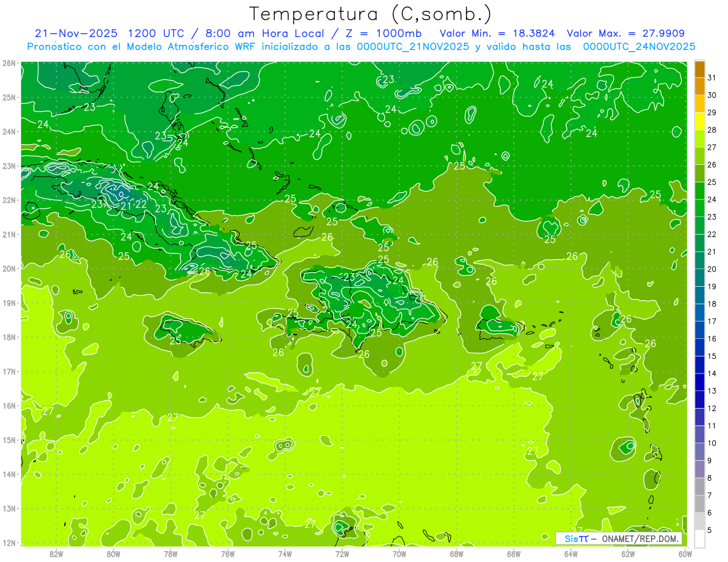Click the '80W' longitude axis label
Viewport: 728px width, 562px height.
pos(113,554)
